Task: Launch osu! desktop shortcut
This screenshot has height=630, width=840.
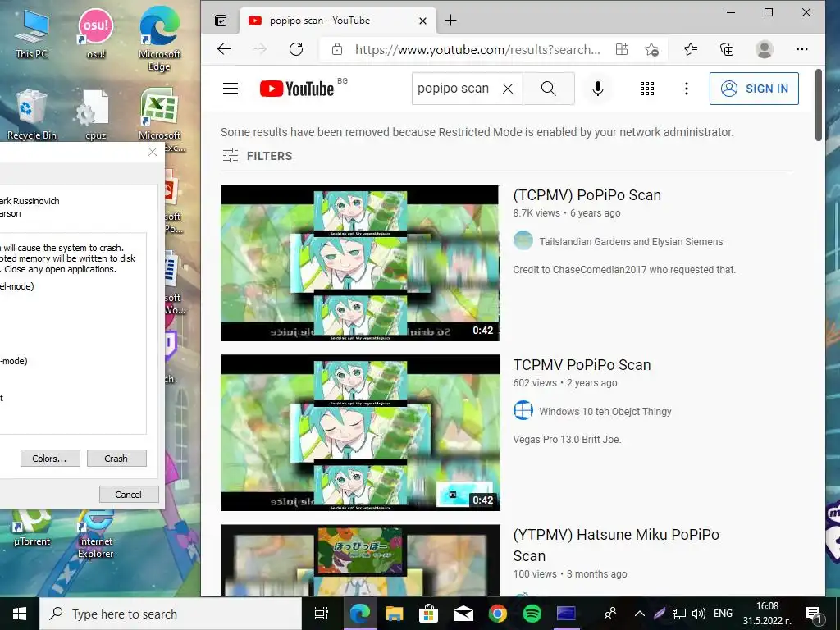Action: click(x=96, y=33)
